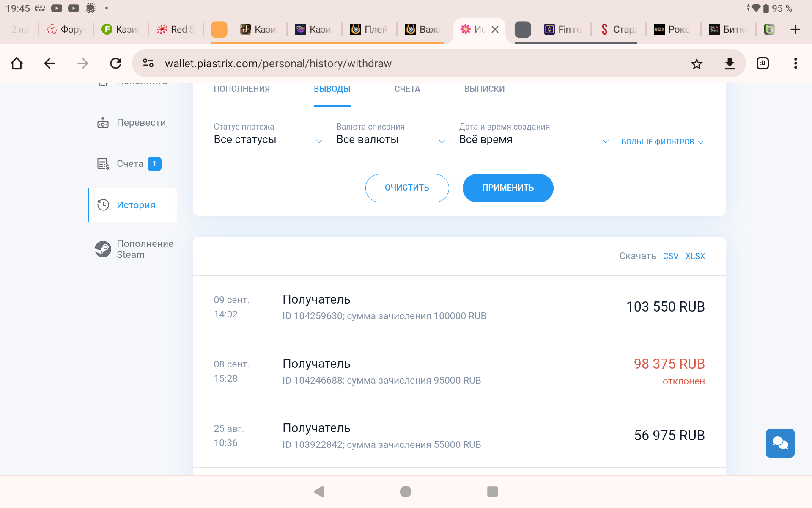Open the site settings icon in address bar
This screenshot has height=508, width=812.
(148, 63)
